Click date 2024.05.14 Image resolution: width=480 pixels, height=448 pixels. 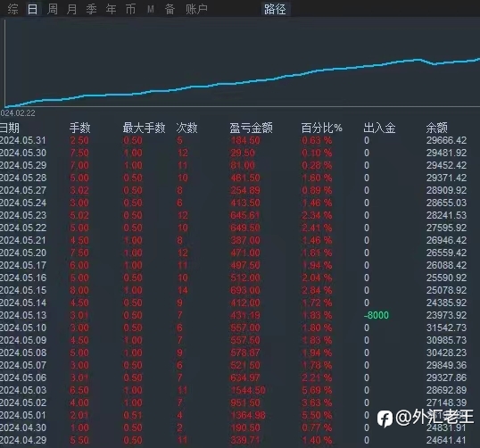pos(23,303)
